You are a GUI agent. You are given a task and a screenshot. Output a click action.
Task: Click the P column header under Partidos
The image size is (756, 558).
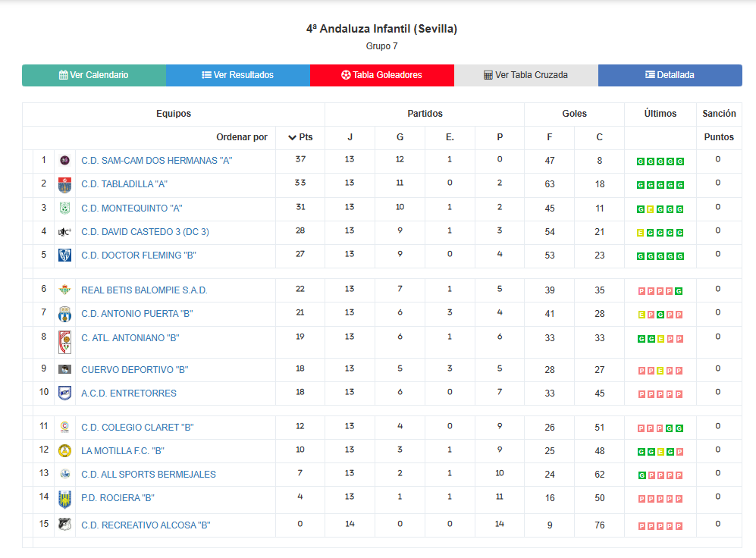coord(500,137)
